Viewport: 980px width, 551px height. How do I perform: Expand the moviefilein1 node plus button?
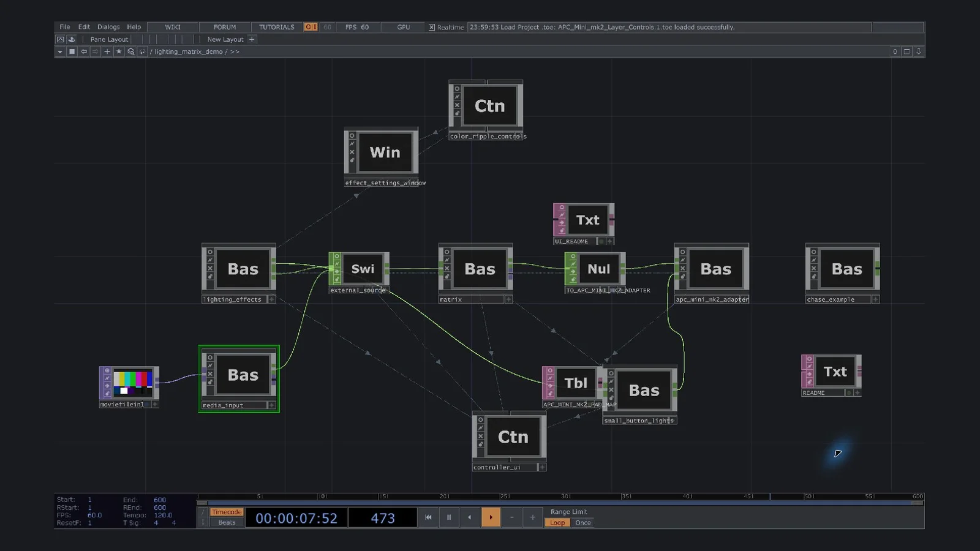155,404
